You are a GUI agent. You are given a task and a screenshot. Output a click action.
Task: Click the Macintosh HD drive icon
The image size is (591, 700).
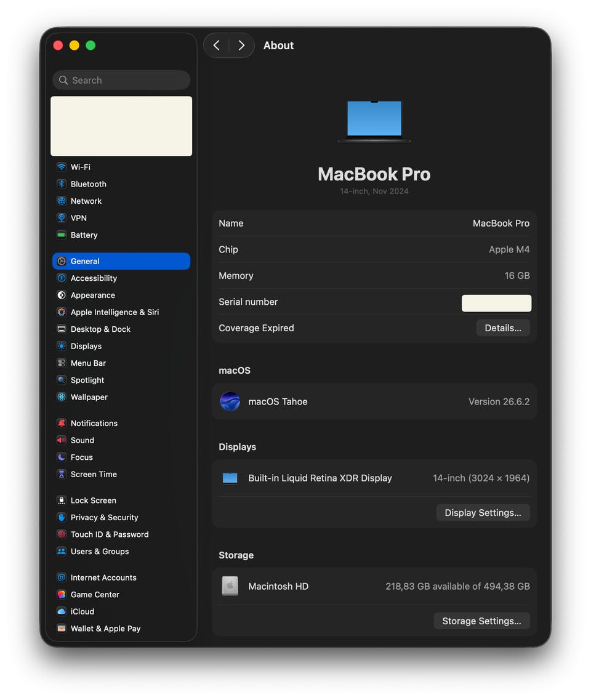pos(230,586)
